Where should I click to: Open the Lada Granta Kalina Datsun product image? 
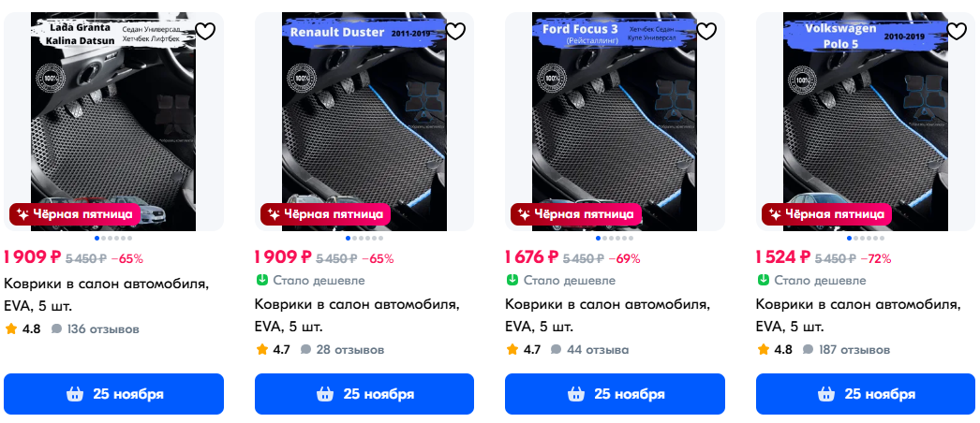[x=113, y=122]
